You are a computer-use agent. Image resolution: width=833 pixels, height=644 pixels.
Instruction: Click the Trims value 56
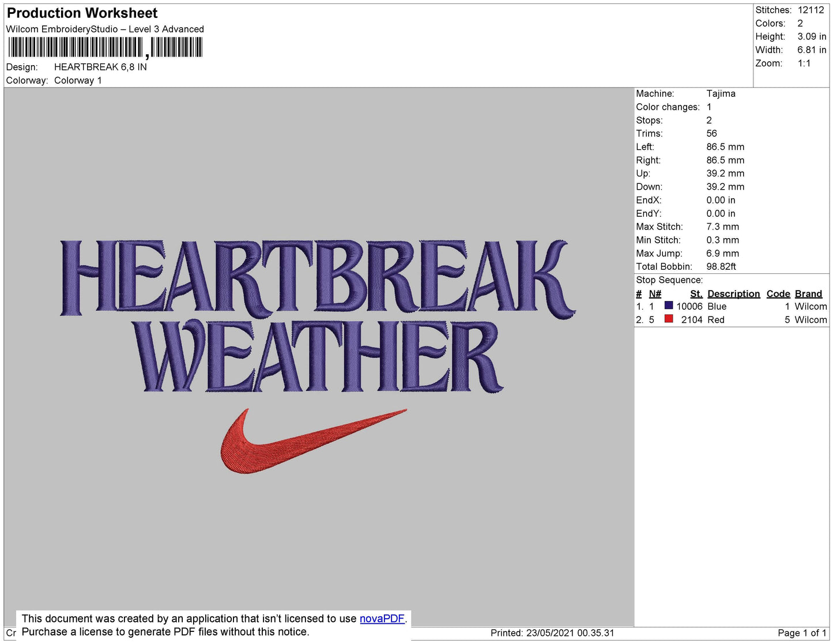712,133
